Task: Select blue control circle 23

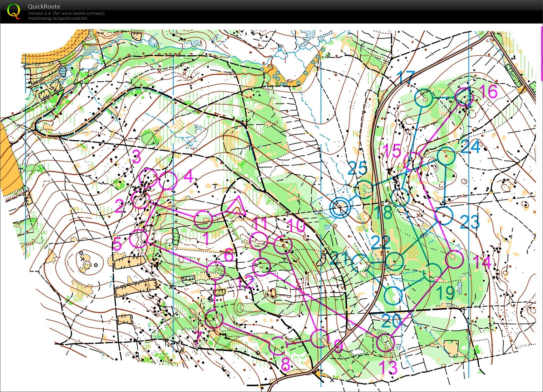Action: coord(444,215)
